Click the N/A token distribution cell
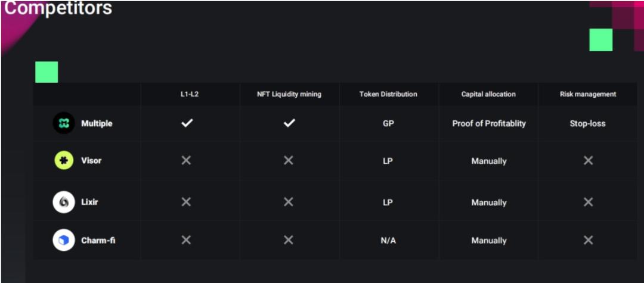The image size is (644, 283). click(x=388, y=240)
